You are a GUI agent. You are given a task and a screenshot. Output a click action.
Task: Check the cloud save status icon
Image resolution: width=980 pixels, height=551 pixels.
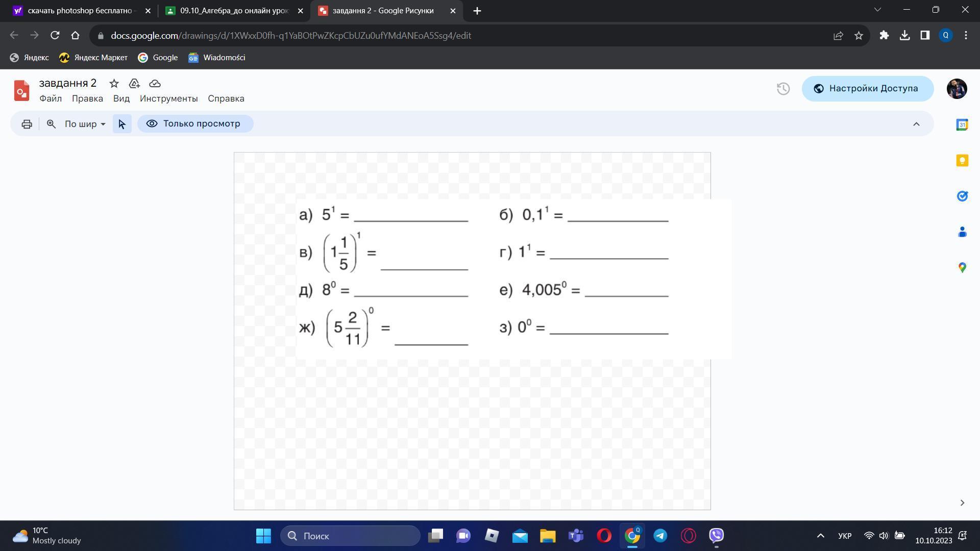pyautogui.click(x=155, y=83)
